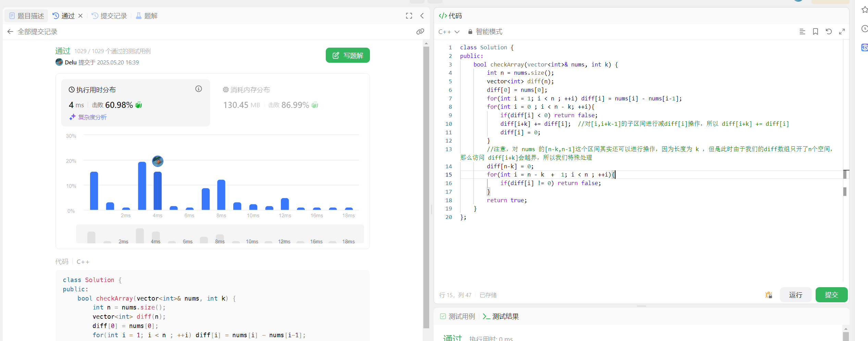The image size is (868, 341).
Task: Click the clapping hands icon beside 60.98%
Action: [138, 105]
